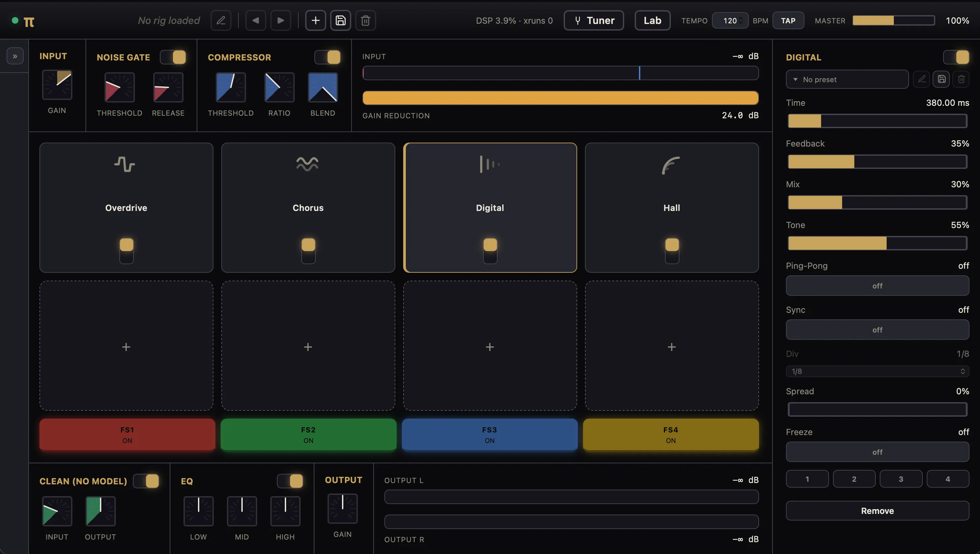Click Noise Gate RELEASE knob
Screen dimensions: 980x554
[x=168, y=87]
